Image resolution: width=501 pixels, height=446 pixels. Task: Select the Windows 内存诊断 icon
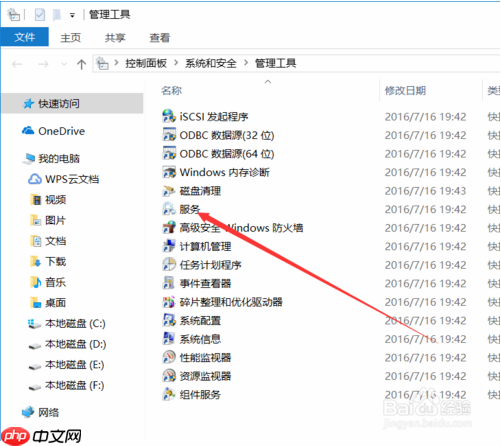169,172
